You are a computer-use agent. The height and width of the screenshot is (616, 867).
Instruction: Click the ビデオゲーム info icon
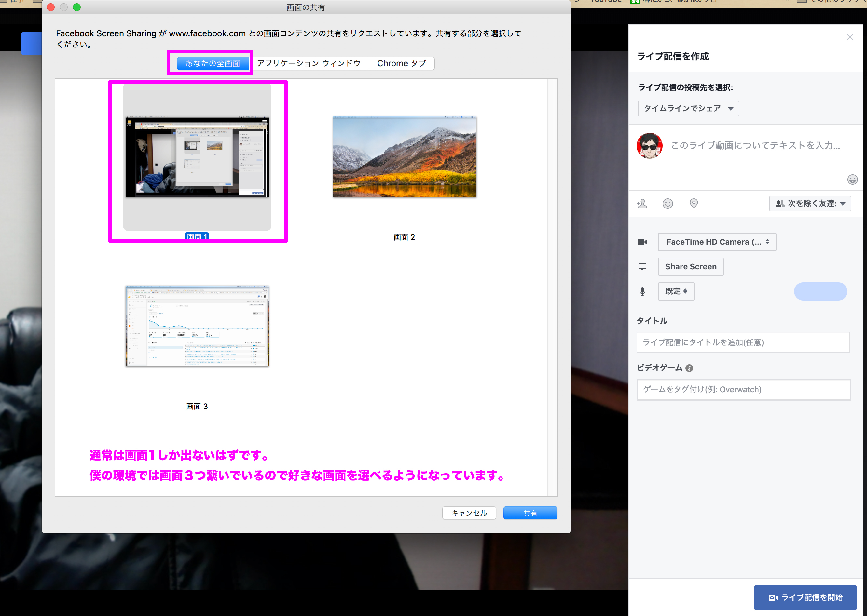(689, 368)
